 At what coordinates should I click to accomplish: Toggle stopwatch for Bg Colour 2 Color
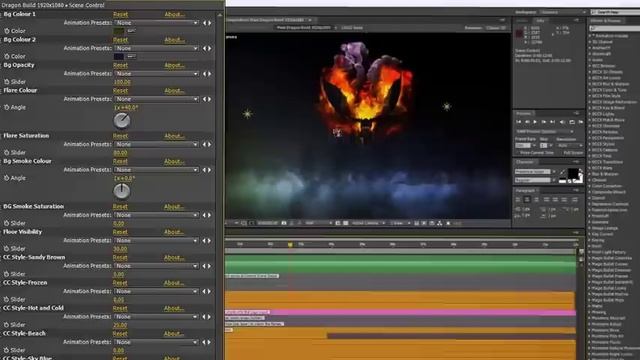(x=7, y=56)
